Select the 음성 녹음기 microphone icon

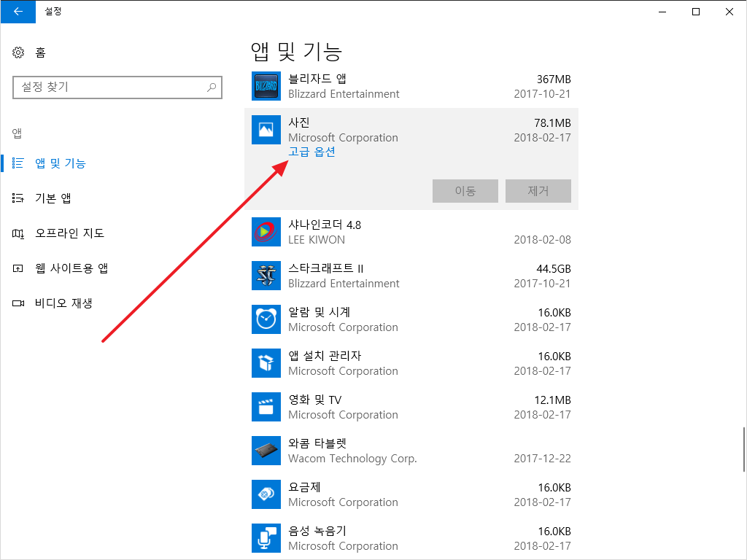tap(266, 539)
